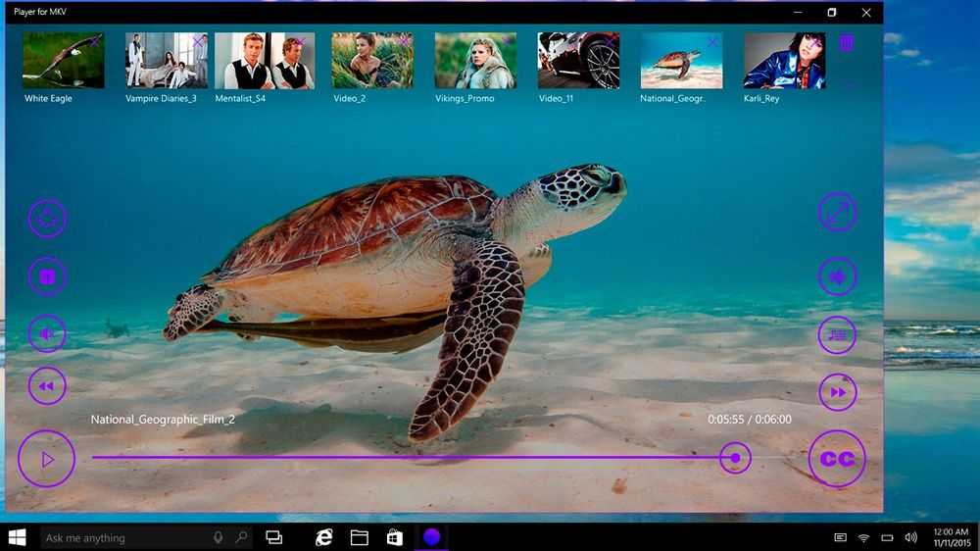Open the Wi-Fi network tray icon
The image size is (980, 551).
tap(863, 538)
